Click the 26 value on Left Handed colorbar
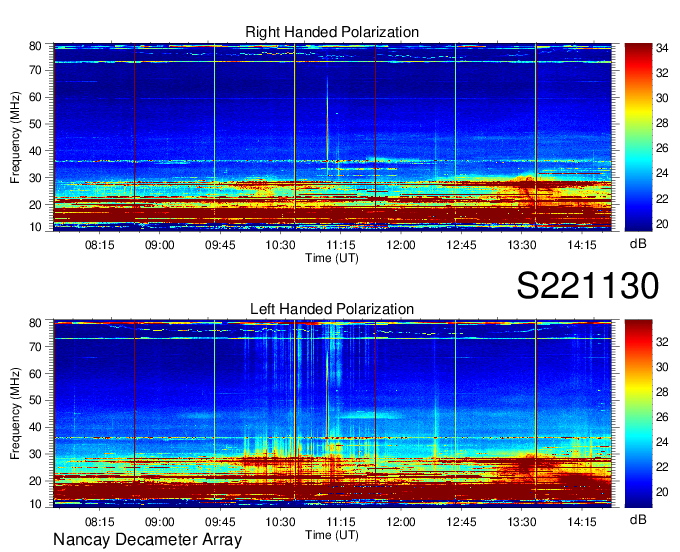This screenshot has width=680, height=552. 662,417
